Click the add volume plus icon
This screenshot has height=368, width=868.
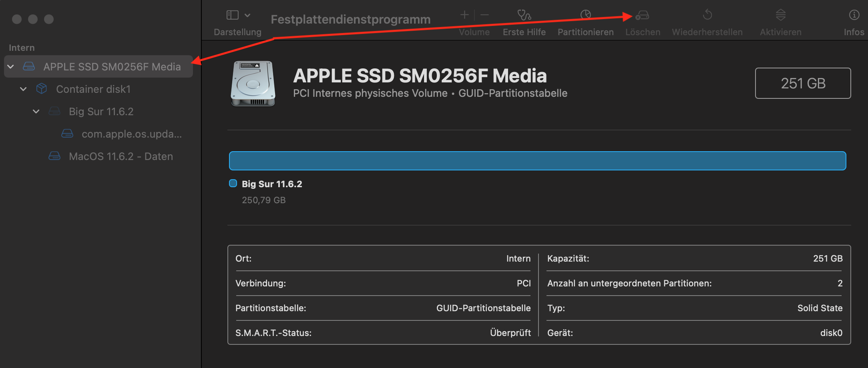point(464,15)
